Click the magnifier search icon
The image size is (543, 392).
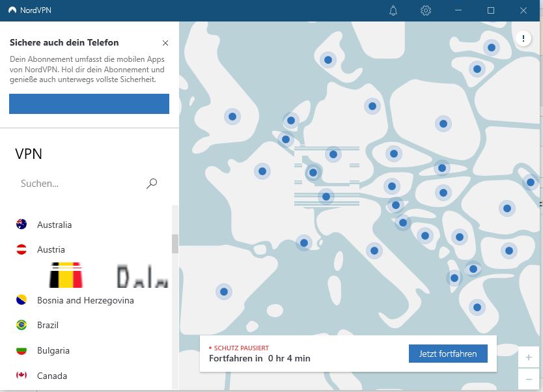[152, 183]
